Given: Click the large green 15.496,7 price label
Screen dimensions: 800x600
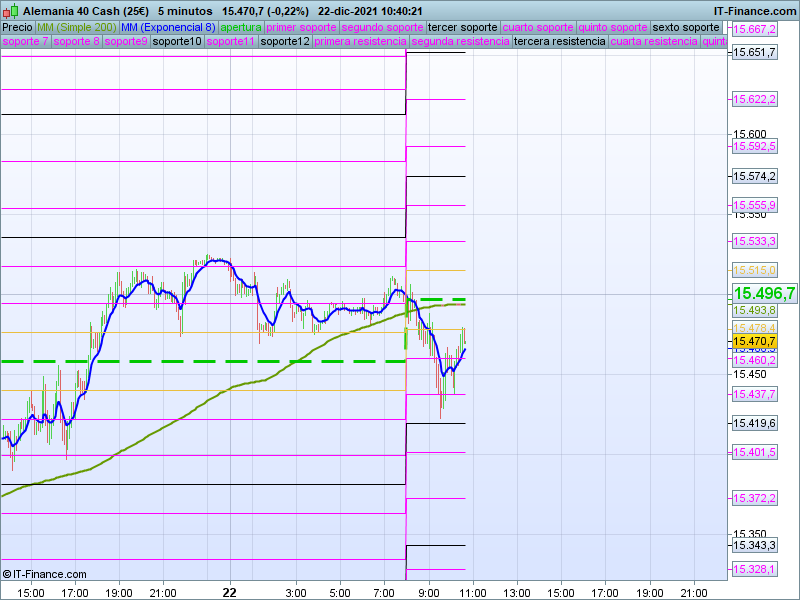Looking at the screenshot, I should click(764, 293).
